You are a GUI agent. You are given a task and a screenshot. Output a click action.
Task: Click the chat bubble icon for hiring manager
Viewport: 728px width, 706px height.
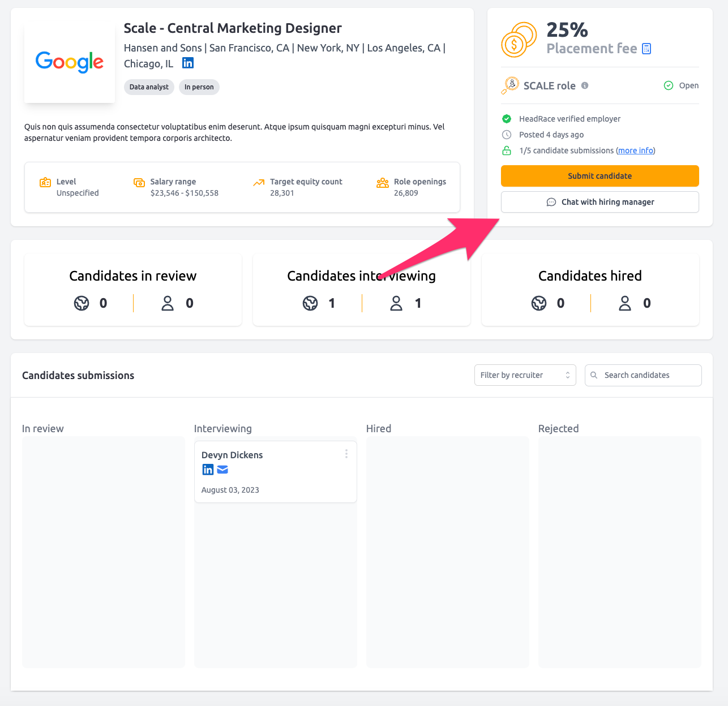(551, 202)
